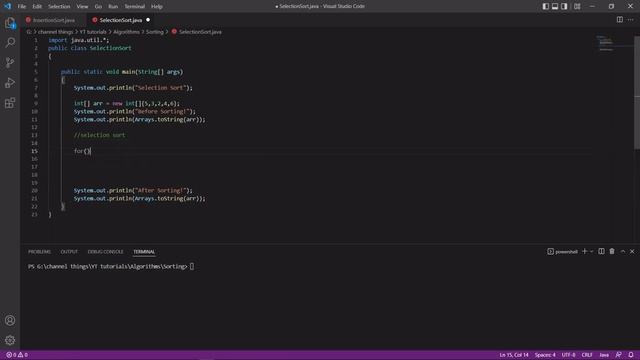Click code line 'for()' on line 15
This screenshot has width=640, height=360.
tap(82, 151)
